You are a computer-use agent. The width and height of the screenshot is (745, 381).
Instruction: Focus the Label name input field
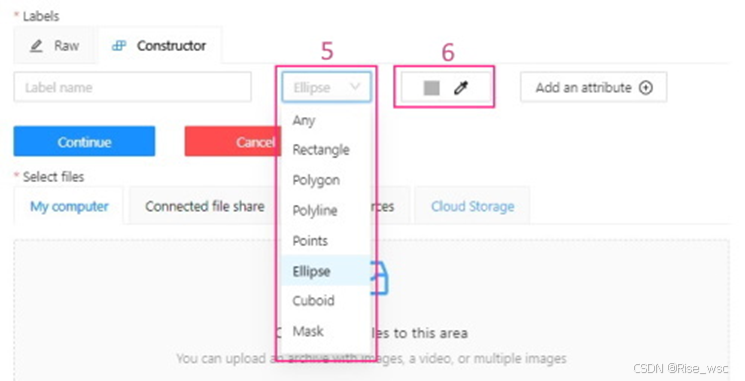pyautogui.click(x=133, y=87)
